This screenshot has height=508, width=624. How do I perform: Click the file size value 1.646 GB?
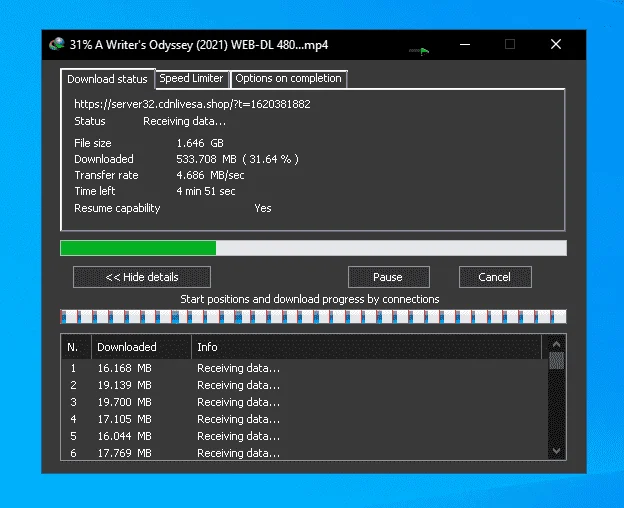click(200, 143)
